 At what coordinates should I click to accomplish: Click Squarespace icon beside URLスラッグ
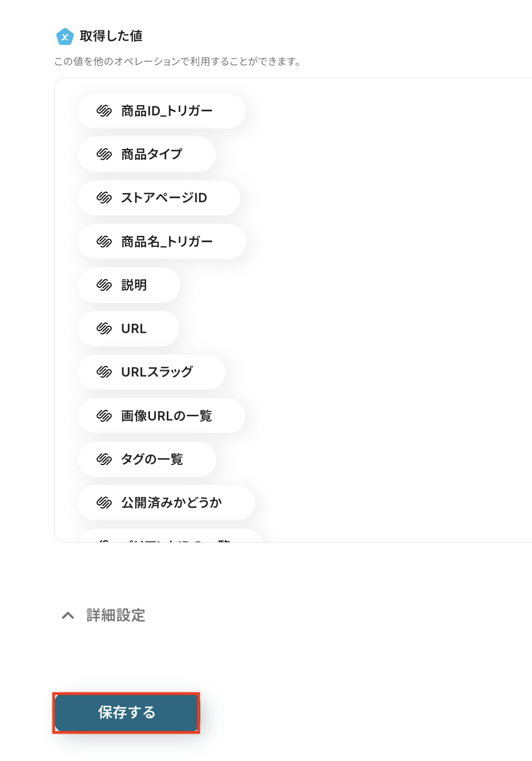pyautogui.click(x=104, y=372)
